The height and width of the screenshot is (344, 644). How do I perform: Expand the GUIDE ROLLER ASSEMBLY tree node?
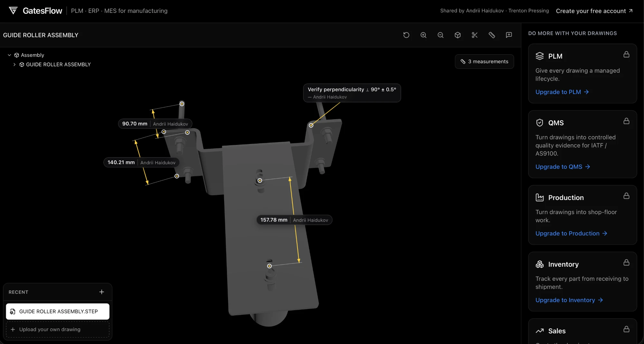point(14,64)
